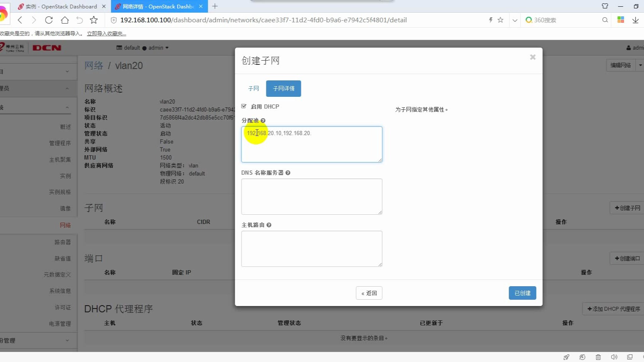Image resolution: width=644 pixels, height=362 pixels.
Task: Open 路由器 in the sidebar
Action: click(62, 242)
